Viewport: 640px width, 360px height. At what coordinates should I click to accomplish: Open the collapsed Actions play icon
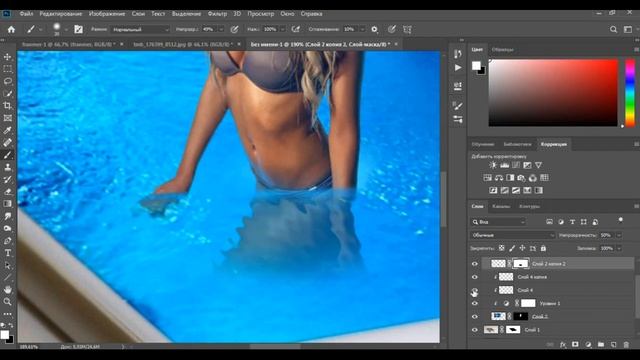[458, 68]
